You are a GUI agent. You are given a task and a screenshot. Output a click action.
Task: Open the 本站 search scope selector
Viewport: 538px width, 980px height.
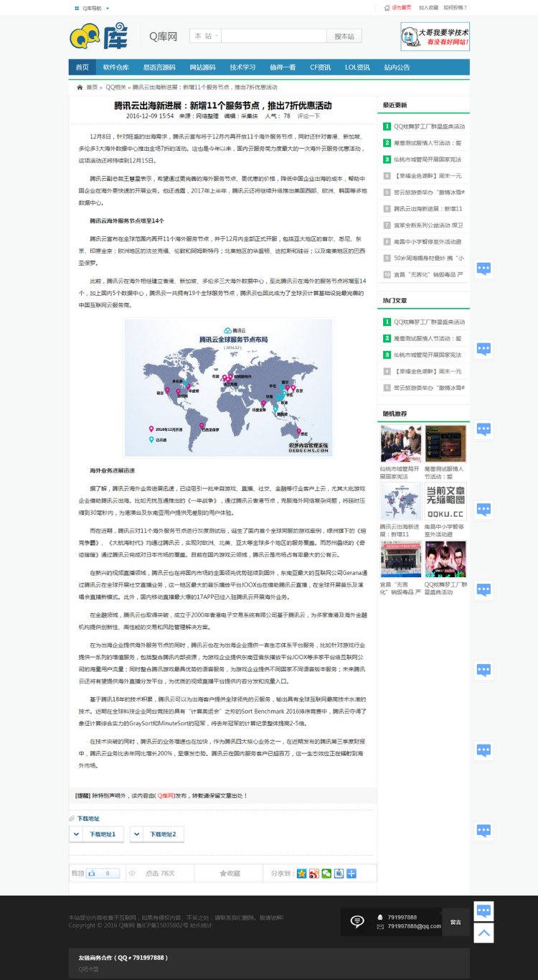pyautogui.click(x=205, y=36)
